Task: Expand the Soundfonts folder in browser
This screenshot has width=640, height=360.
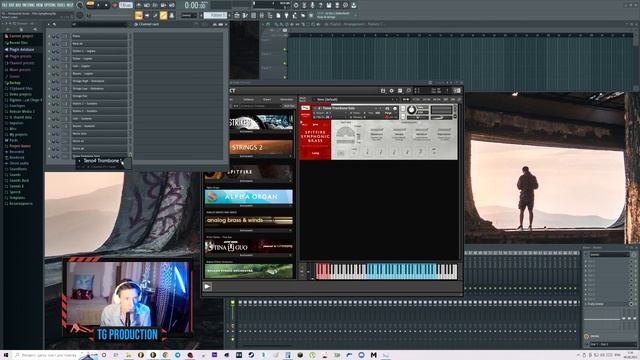Action: tap(18, 169)
